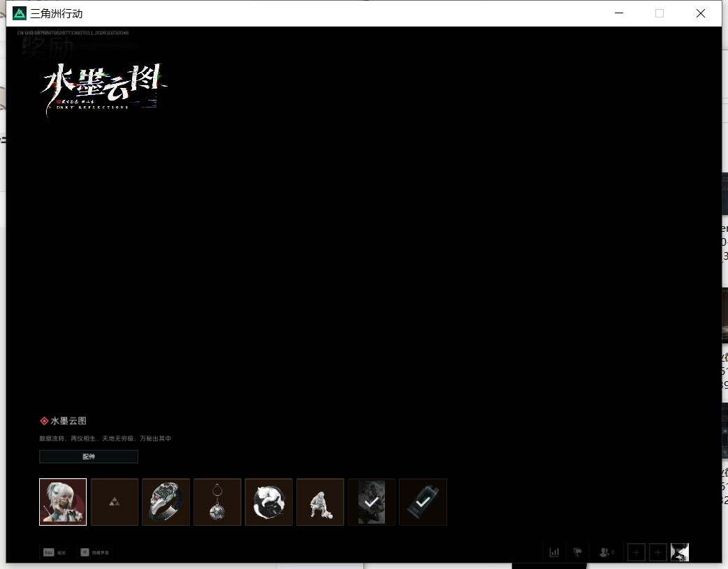
Task: Select the keychain charm reward
Action: 217,502
